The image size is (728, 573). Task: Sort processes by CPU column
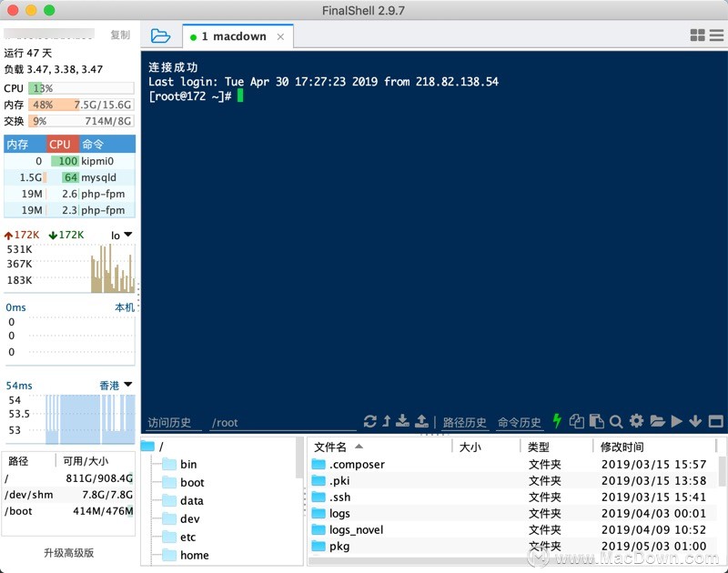click(62, 145)
